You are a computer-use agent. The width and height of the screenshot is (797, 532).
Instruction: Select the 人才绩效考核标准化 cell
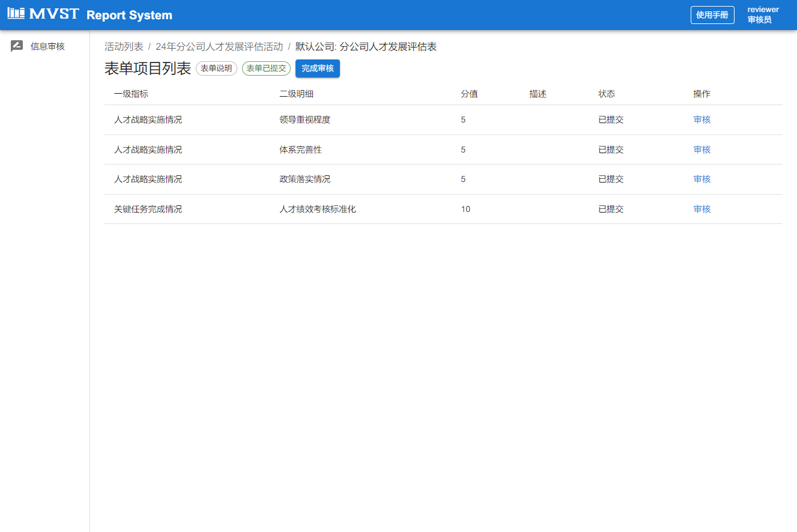(318, 209)
